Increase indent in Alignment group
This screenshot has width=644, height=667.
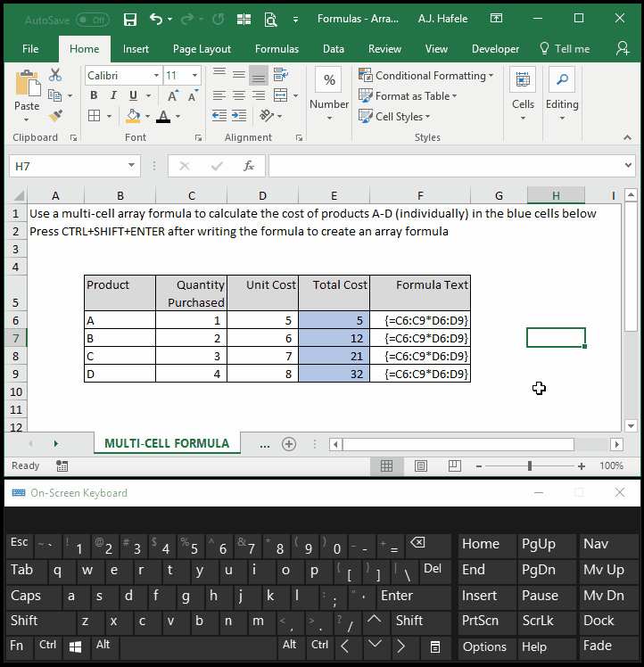coord(239,115)
